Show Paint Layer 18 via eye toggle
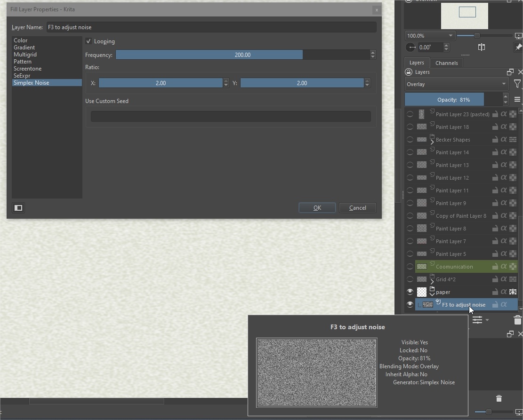Screen dimensions: 523x420 [x=410, y=127]
